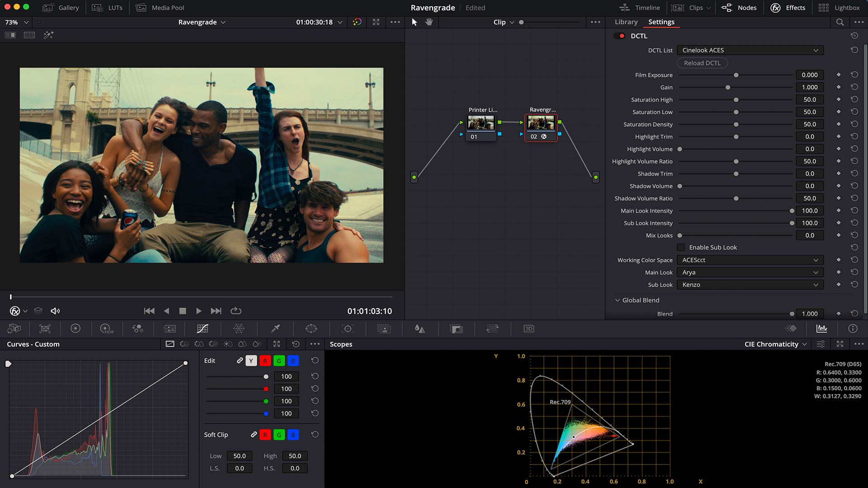The height and width of the screenshot is (488, 868).
Task: Mute audio with the speaker icon
Action: [55, 310]
